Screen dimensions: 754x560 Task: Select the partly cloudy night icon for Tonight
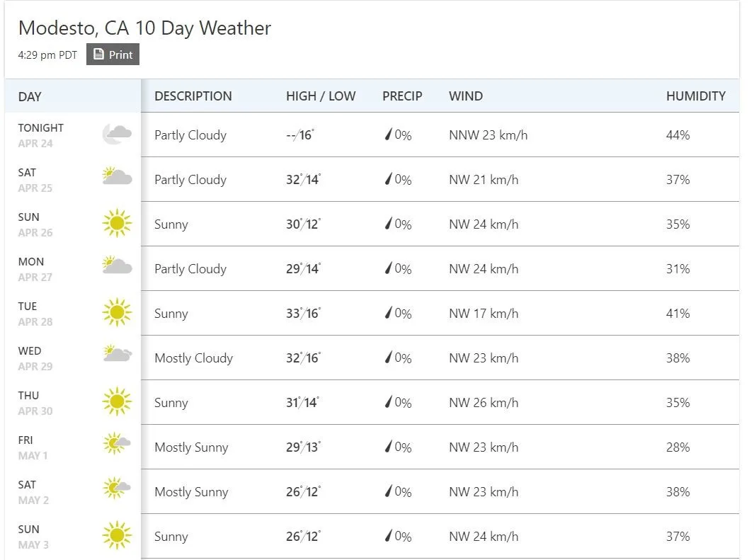point(117,134)
